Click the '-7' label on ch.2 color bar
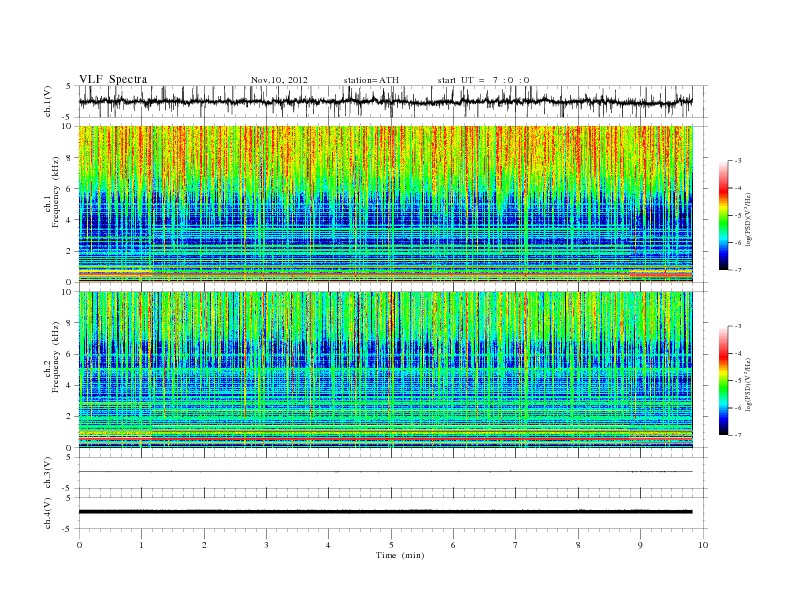The height and width of the screenshot is (612, 792). 737,435
